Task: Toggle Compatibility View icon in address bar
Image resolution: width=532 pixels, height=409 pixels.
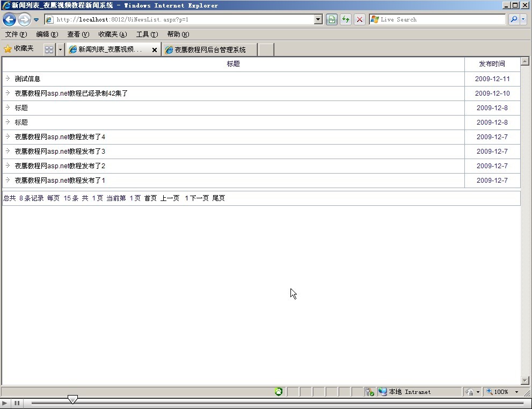Action: pos(332,20)
